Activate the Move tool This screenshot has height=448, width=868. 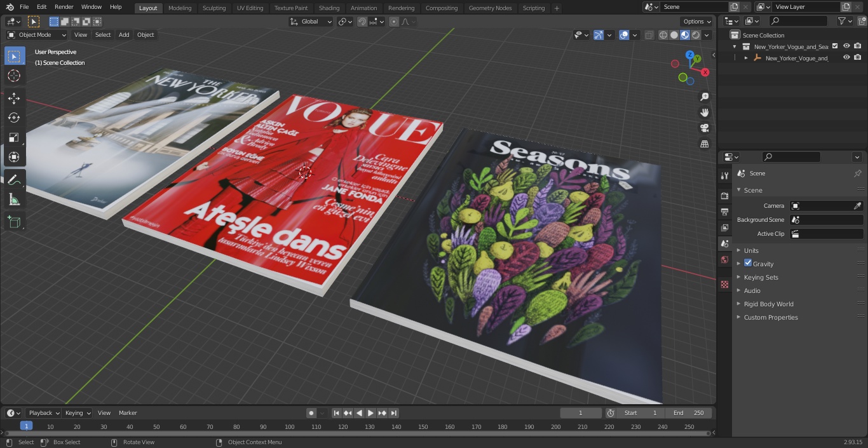[x=14, y=98]
